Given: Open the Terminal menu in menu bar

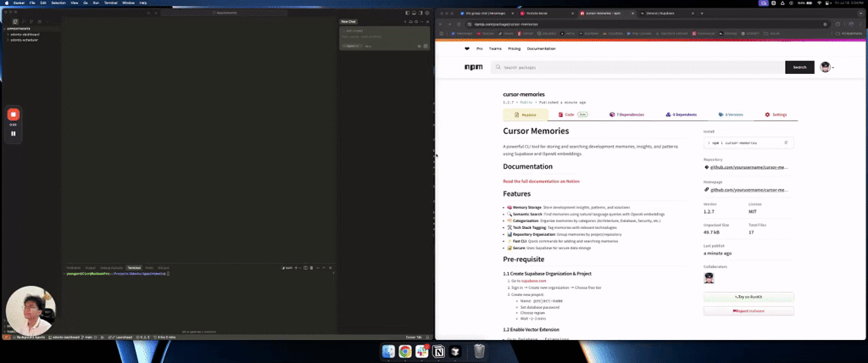Looking at the screenshot, I should pos(110,3).
